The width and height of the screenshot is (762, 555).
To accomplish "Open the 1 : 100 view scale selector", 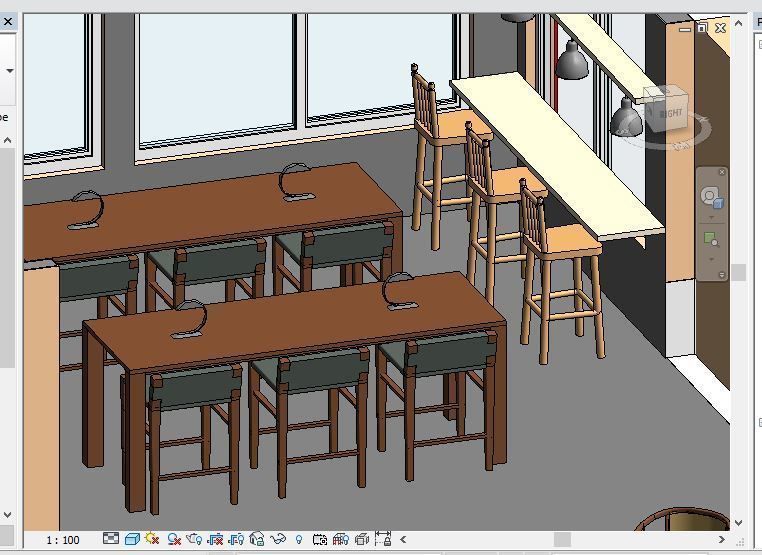I will [62, 540].
